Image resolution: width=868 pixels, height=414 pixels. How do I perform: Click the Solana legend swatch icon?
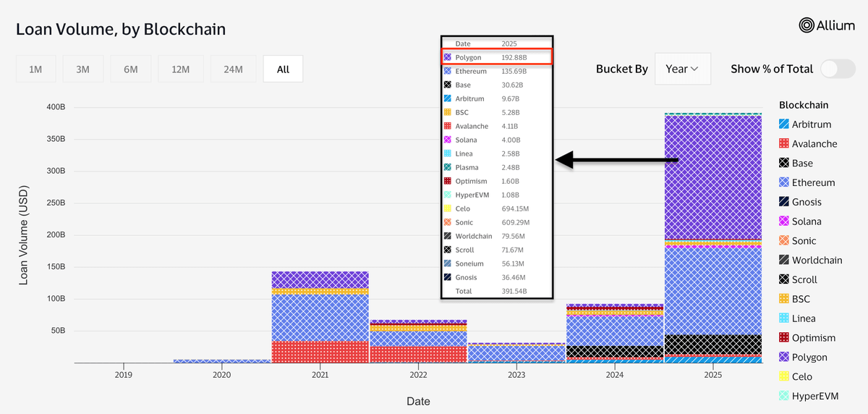(x=783, y=221)
